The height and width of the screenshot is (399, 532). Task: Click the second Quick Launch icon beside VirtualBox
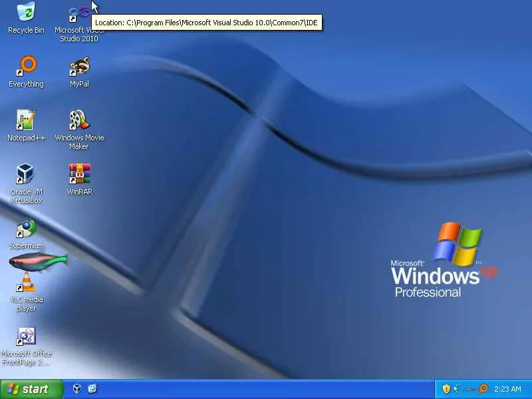pyautogui.click(x=92, y=389)
